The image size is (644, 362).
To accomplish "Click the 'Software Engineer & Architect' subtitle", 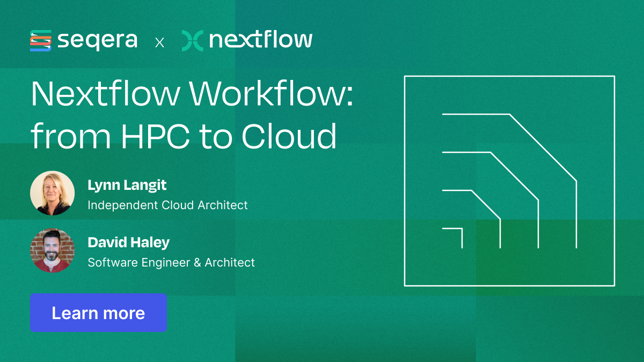I will pos(171,263).
